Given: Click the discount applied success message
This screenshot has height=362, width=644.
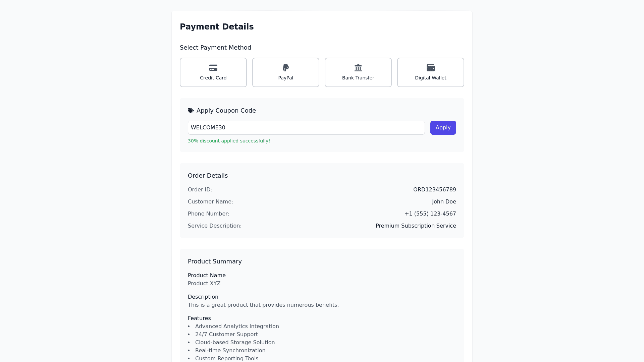Looking at the screenshot, I should point(229,141).
